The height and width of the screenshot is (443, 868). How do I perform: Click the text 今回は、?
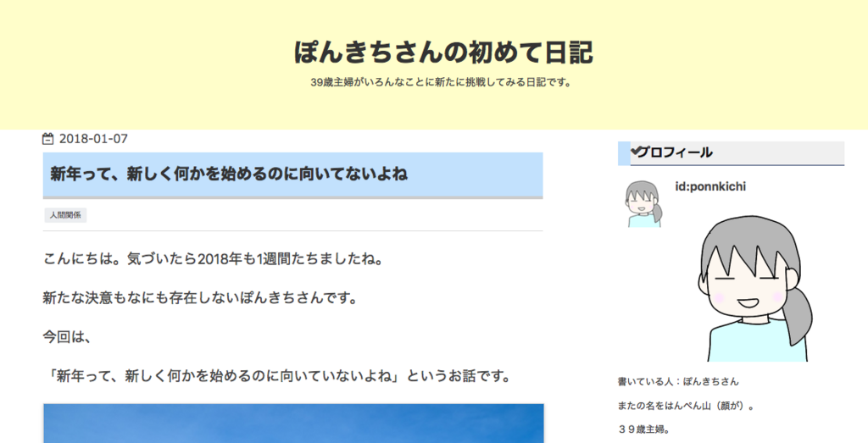pos(67,337)
